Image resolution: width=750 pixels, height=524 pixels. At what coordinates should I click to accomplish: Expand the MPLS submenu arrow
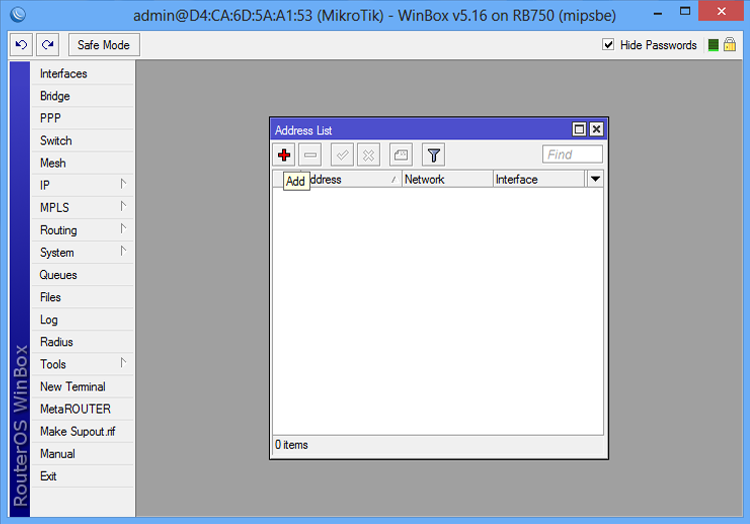pos(123,207)
